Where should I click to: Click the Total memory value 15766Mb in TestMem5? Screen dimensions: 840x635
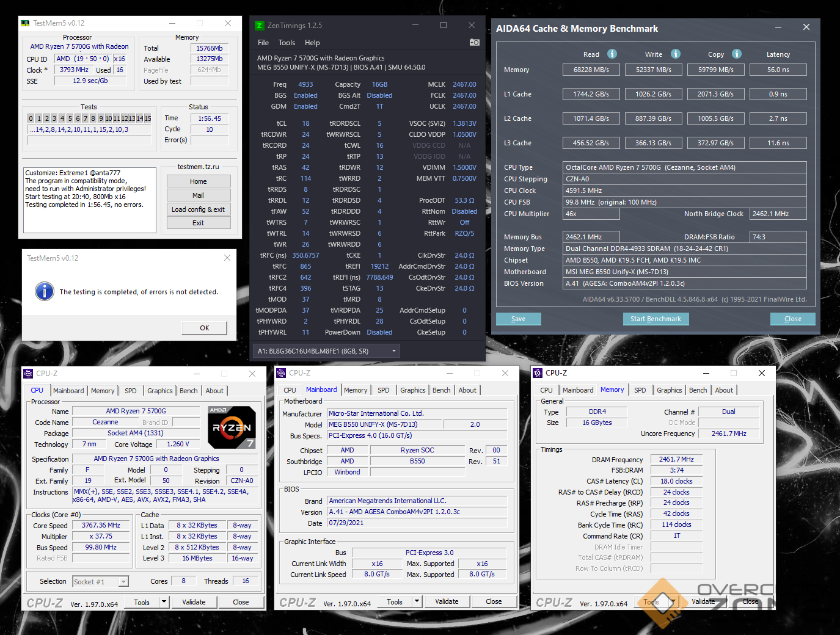[210, 48]
